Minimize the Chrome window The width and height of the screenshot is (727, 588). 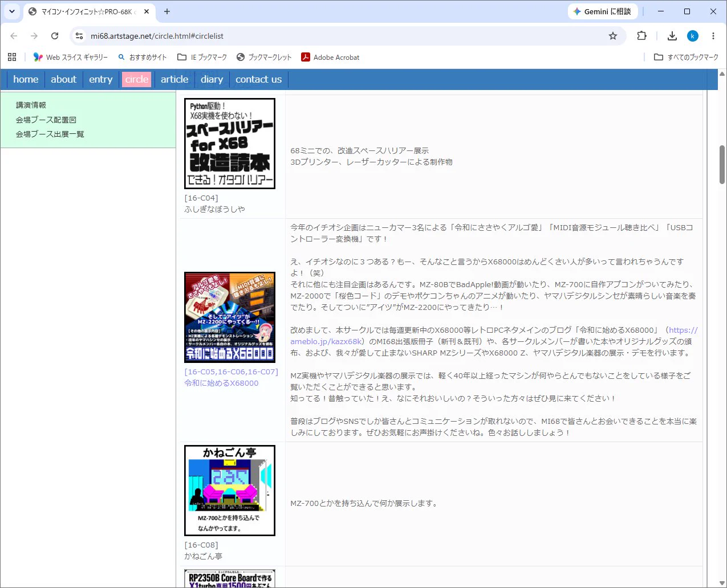point(661,11)
